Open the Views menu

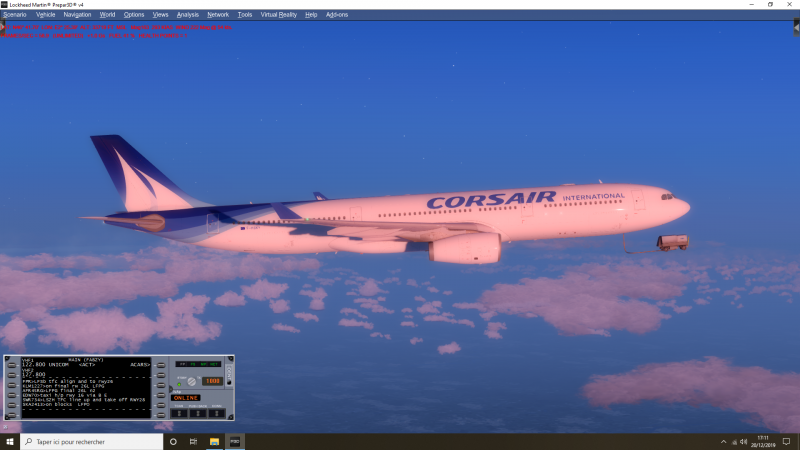160,15
